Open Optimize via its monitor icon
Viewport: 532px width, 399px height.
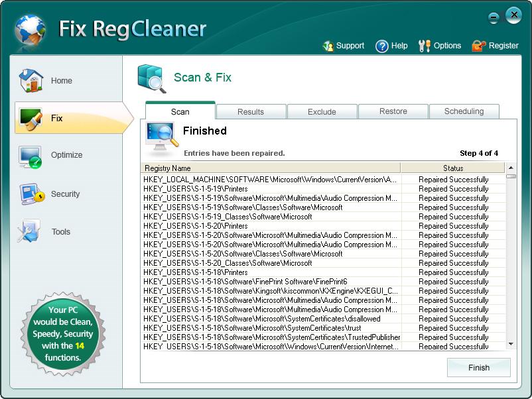(x=31, y=156)
